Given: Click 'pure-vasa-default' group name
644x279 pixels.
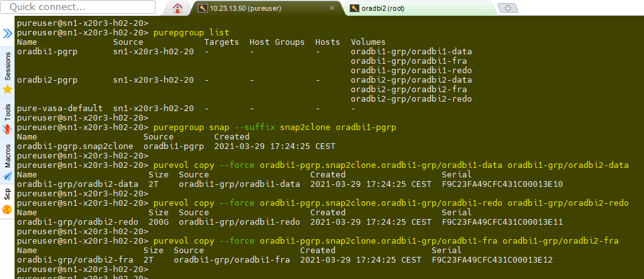Looking at the screenshot, I should (60, 109).
